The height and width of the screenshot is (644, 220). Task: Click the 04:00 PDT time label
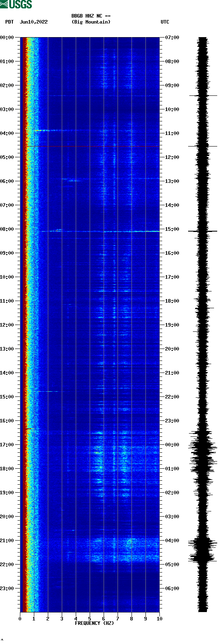7,133
